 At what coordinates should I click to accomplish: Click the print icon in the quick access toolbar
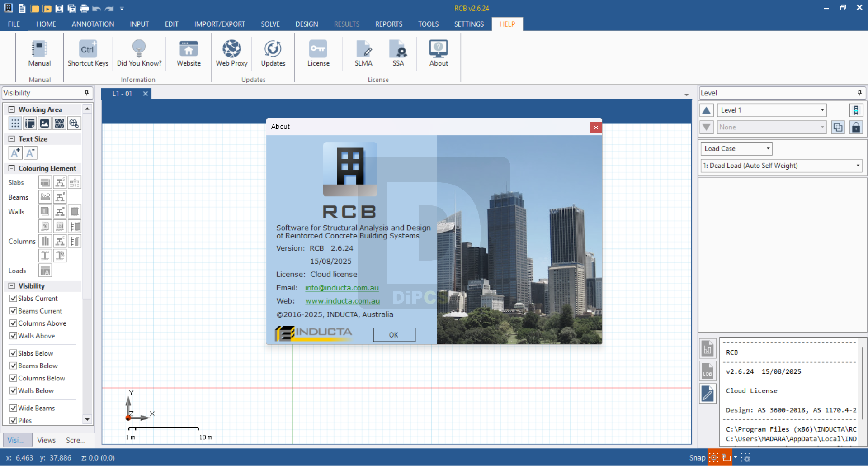pos(84,8)
